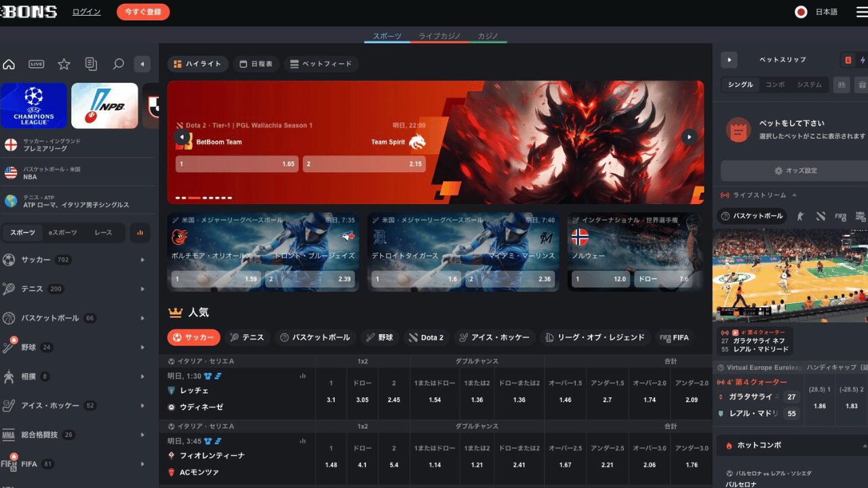Image resolution: width=868 pixels, height=488 pixels.
Task: Open favorites via the star icon
Action: tap(64, 64)
